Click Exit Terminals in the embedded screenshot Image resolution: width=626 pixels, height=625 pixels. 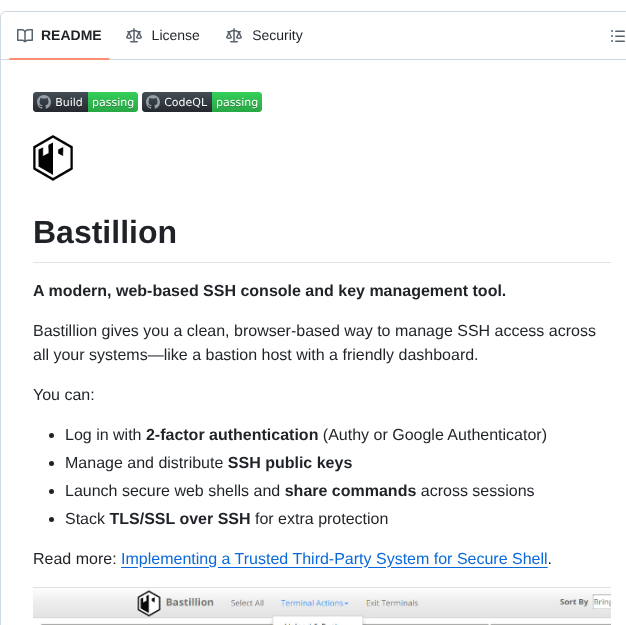392,603
